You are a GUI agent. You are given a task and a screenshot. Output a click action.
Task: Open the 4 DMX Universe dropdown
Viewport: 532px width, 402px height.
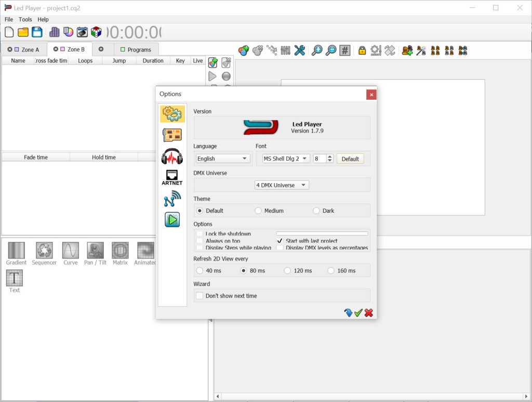coord(282,185)
